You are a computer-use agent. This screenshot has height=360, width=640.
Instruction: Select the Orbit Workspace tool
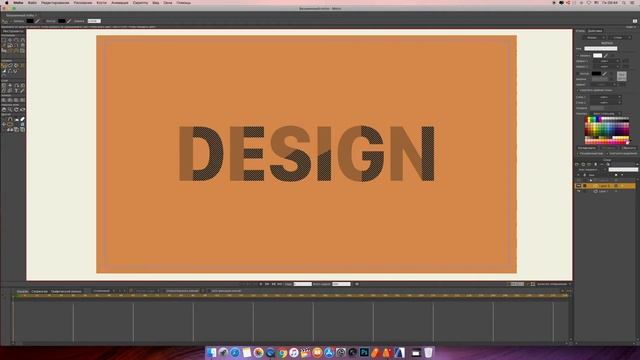coord(22,110)
